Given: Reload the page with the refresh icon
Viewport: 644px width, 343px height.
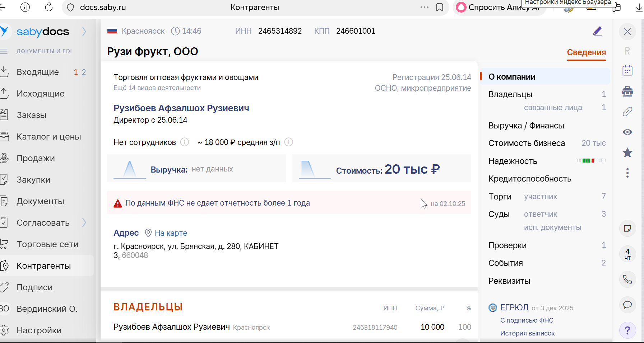Looking at the screenshot, I should pos(49,7).
